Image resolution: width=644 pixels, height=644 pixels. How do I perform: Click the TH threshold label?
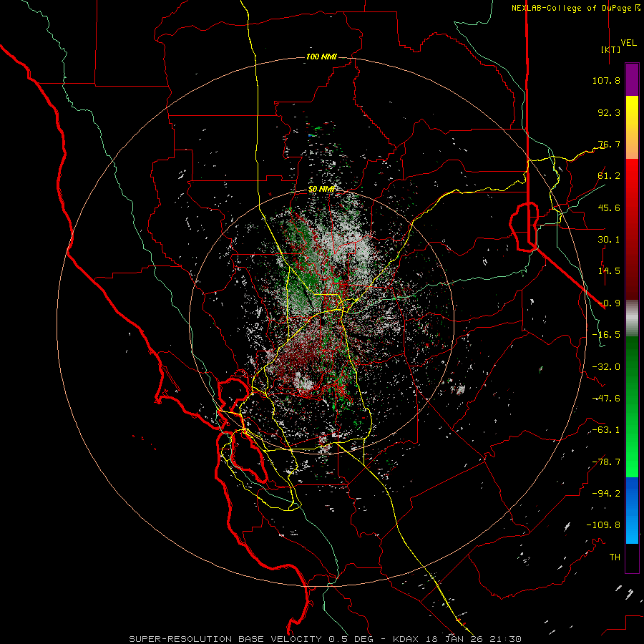pos(615,557)
